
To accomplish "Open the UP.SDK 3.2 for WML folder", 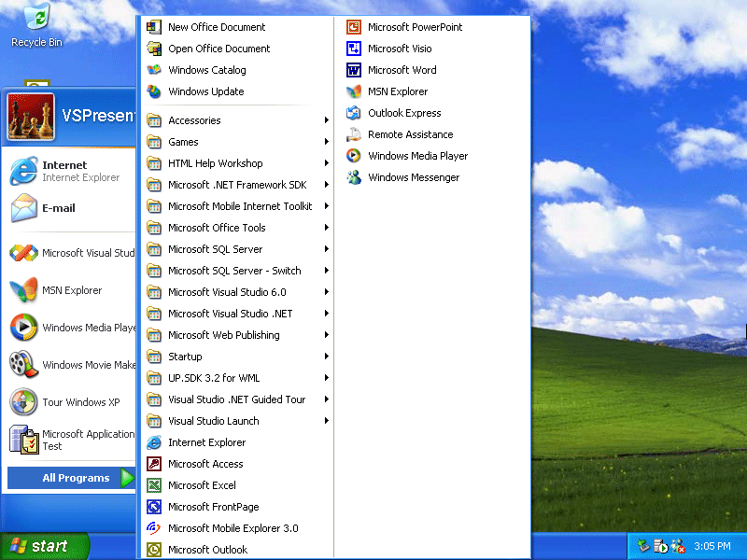I will click(x=238, y=378).
